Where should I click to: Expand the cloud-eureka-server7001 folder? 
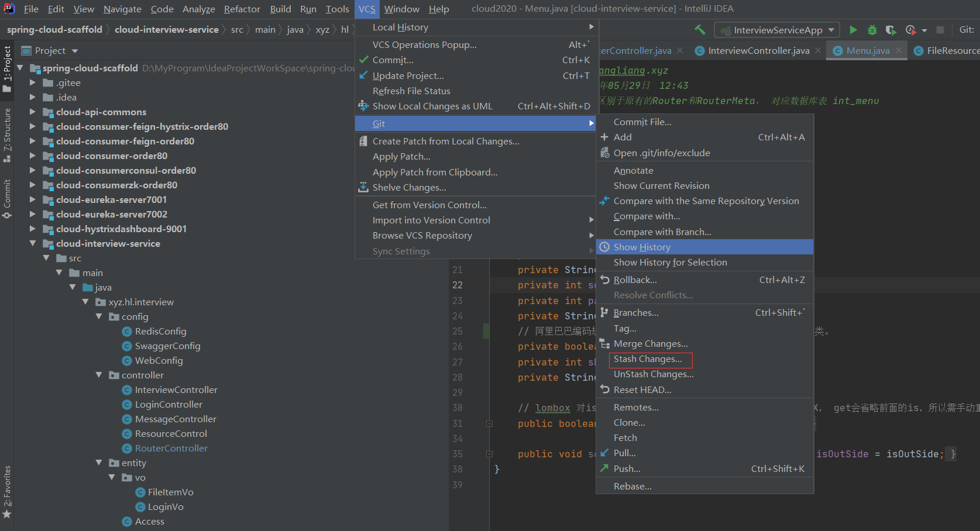[33, 199]
